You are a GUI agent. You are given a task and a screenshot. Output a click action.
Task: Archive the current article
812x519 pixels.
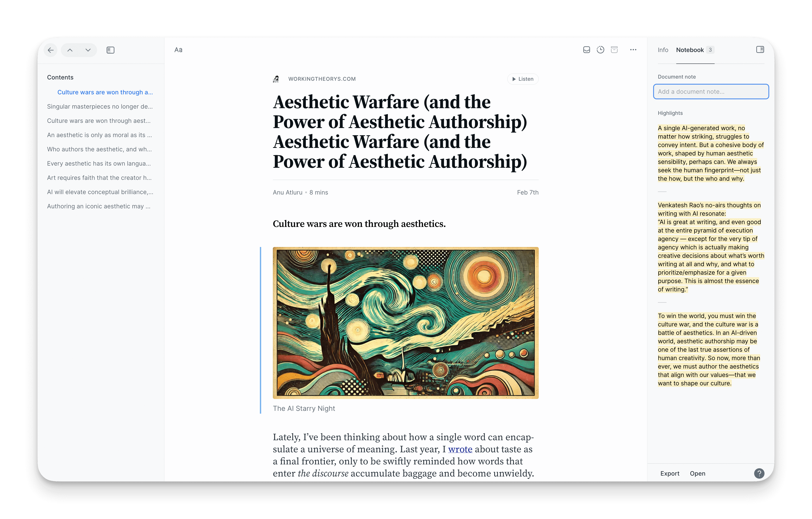point(614,50)
